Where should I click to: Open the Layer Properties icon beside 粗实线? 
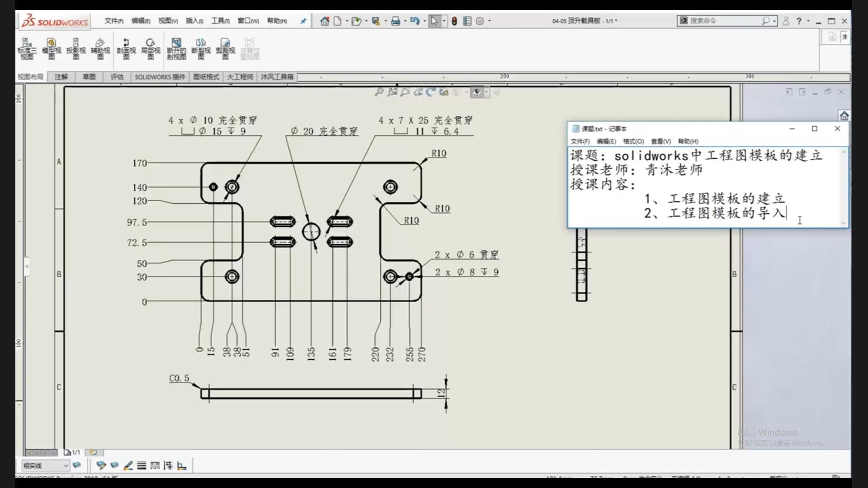coord(77,465)
